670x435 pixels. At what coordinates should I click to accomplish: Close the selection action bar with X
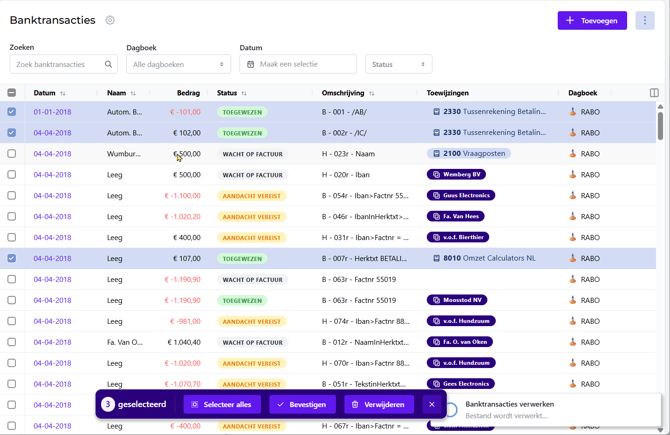tap(432, 404)
